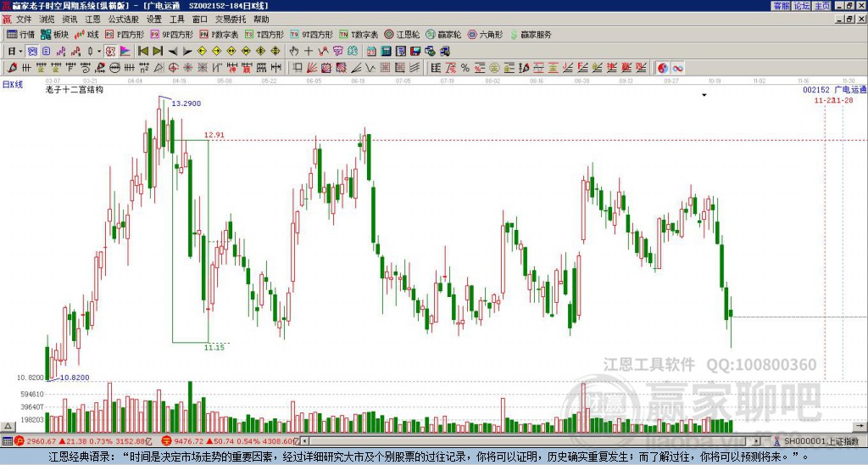Image resolution: width=868 pixels, height=465 pixels.
Task: Open the T数字表 tool
Action: (359, 34)
